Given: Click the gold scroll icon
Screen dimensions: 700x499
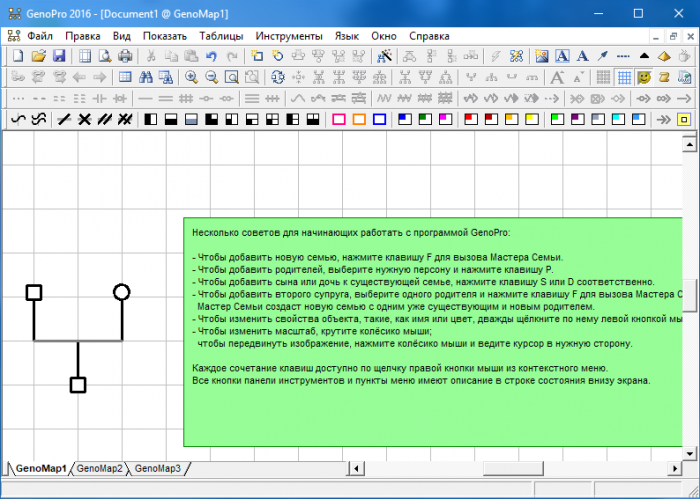Looking at the screenshot, I should pos(664,77).
